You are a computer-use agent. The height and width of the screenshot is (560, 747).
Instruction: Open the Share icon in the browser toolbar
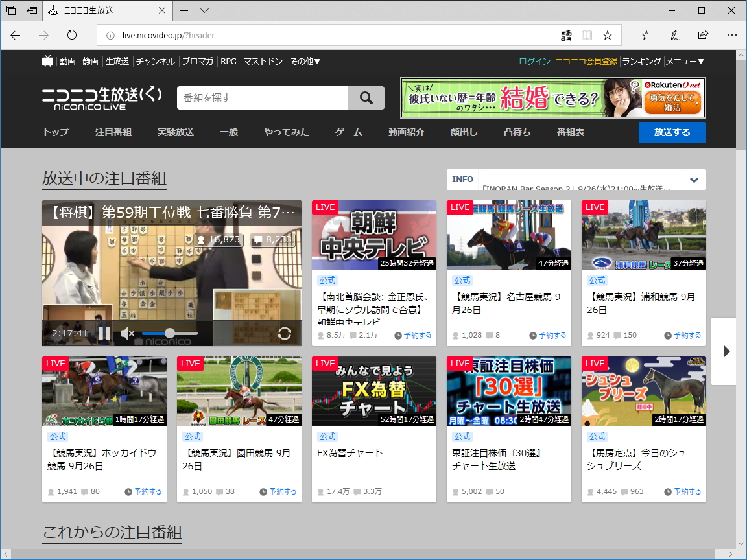[703, 36]
